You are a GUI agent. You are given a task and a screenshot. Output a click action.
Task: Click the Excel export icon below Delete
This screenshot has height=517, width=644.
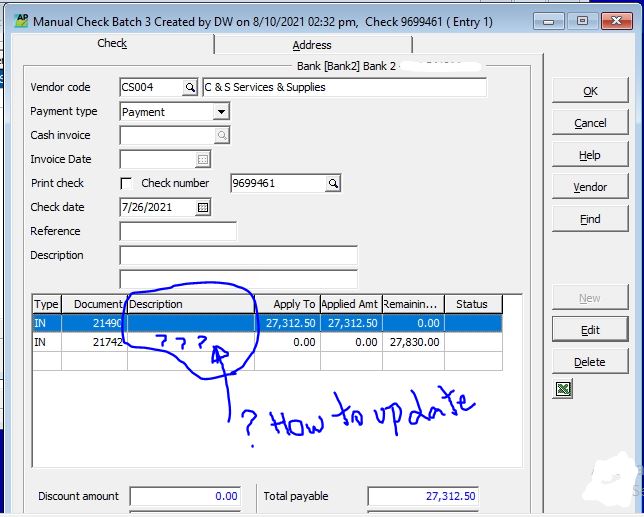[x=562, y=390]
